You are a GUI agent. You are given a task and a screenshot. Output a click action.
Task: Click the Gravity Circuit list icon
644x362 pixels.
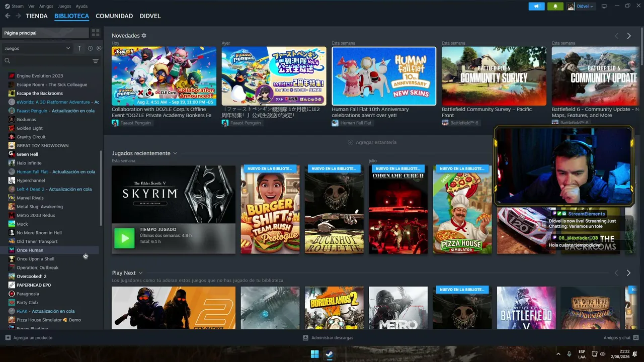12,137
